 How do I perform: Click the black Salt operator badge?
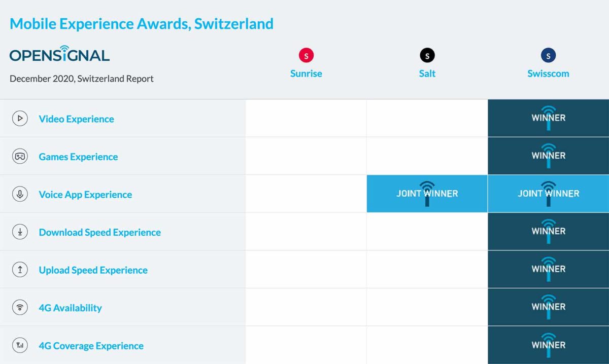427,55
